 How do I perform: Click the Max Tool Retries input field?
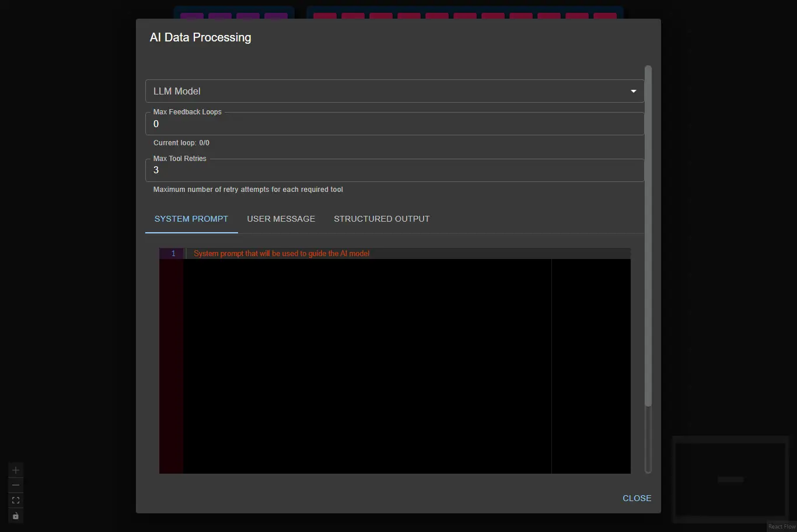[394, 170]
